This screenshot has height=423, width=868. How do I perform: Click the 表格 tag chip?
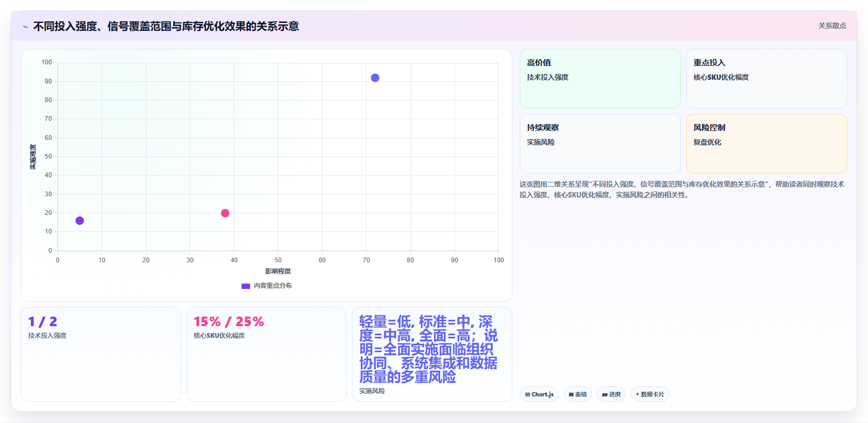[x=577, y=394]
